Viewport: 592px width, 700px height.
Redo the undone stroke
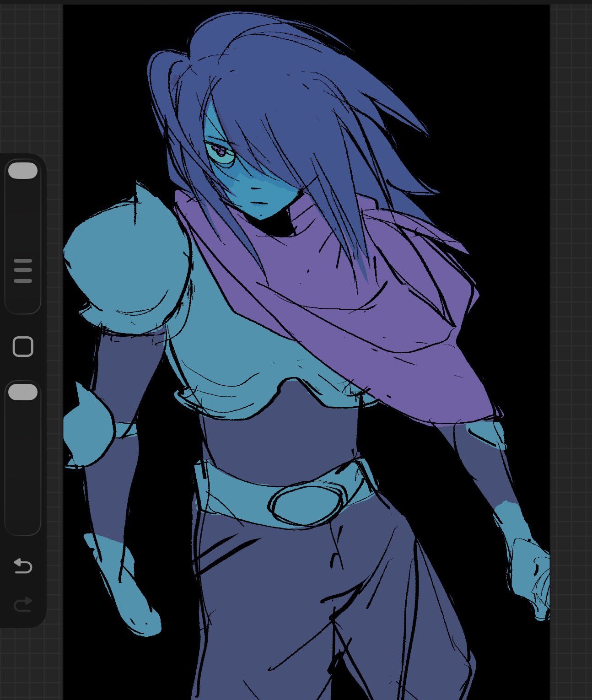[x=23, y=604]
